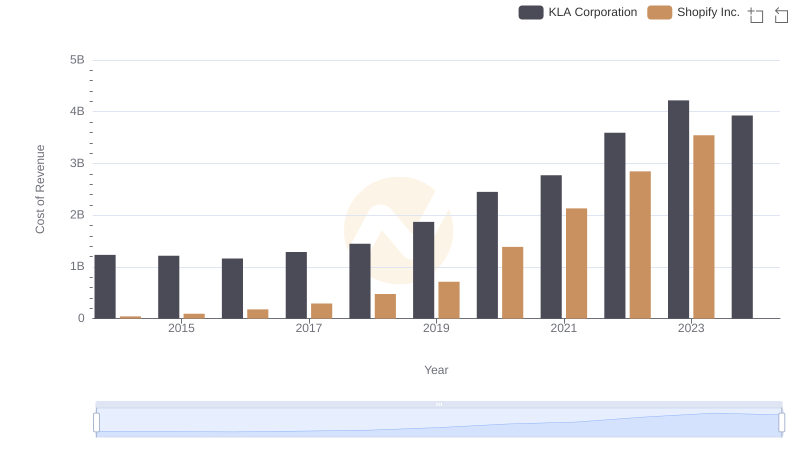Click the Shopify Inc. bar for 2016
The width and height of the screenshot is (800, 461).
[x=258, y=314]
